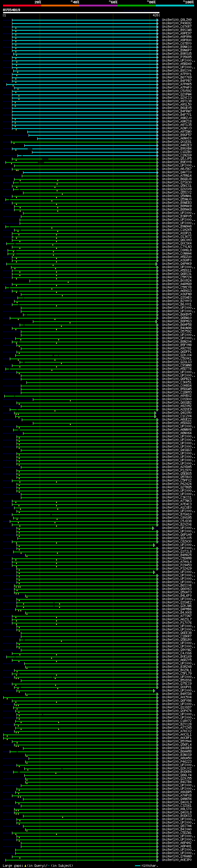
Task: Select hit UniRef100_B6UE05
Action: (x=177, y=108)
